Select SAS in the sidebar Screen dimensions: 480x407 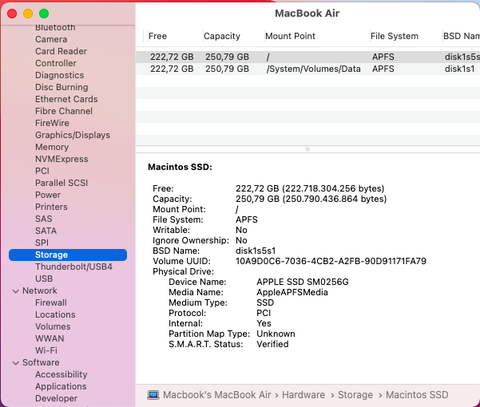(44, 219)
